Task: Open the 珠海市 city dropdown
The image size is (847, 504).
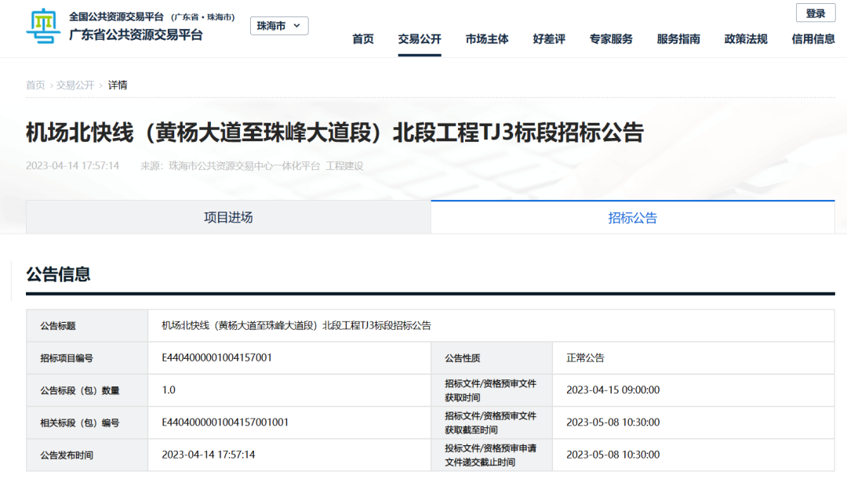Action: (279, 26)
